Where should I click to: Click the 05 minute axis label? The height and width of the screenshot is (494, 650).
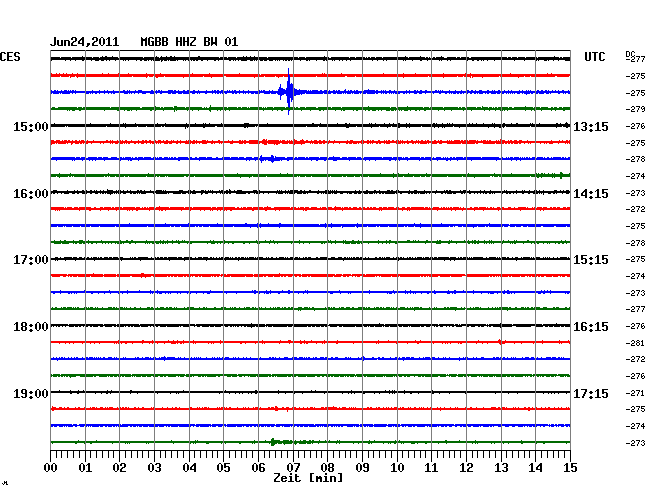click(x=223, y=467)
